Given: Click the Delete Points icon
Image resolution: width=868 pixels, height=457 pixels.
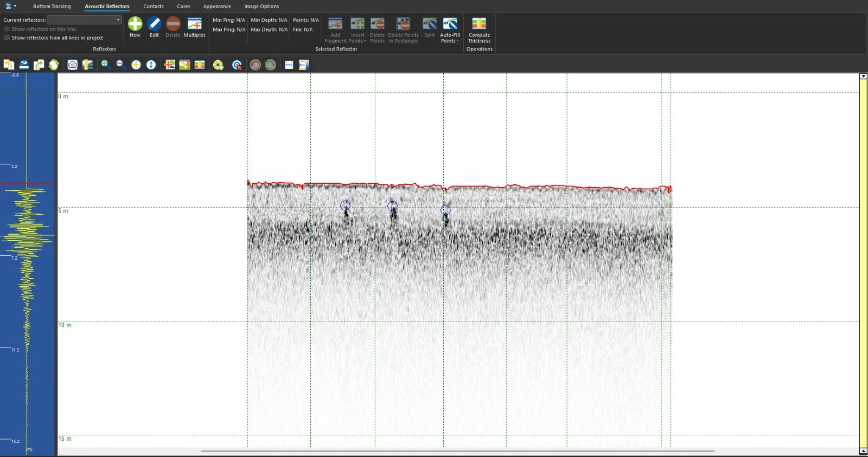Looking at the screenshot, I should (377, 23).
